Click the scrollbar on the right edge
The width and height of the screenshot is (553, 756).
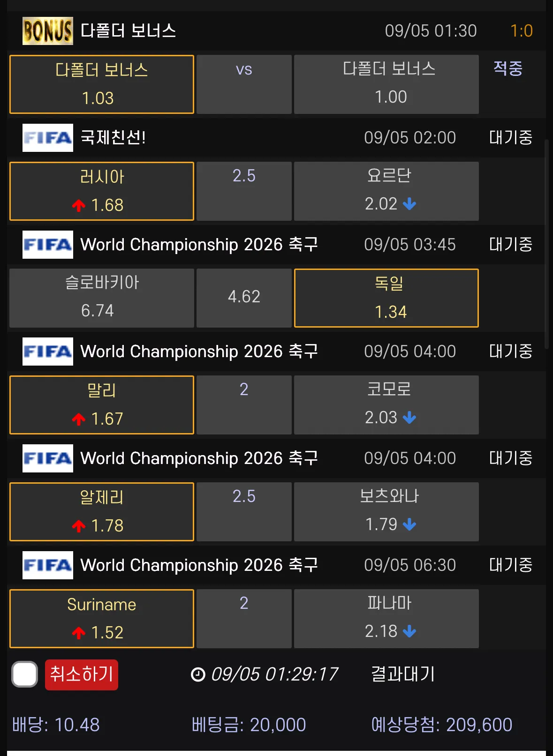click(x=546, y=244)
